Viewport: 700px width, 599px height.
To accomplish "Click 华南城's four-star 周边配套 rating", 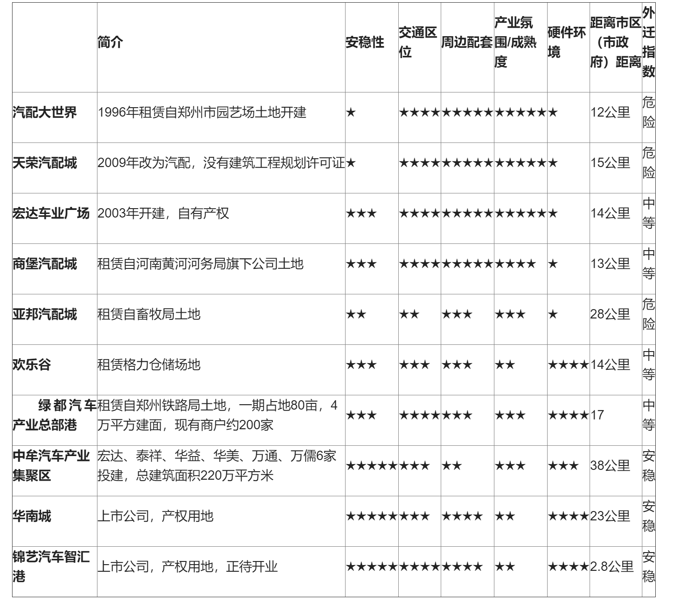I will (462, 516).
